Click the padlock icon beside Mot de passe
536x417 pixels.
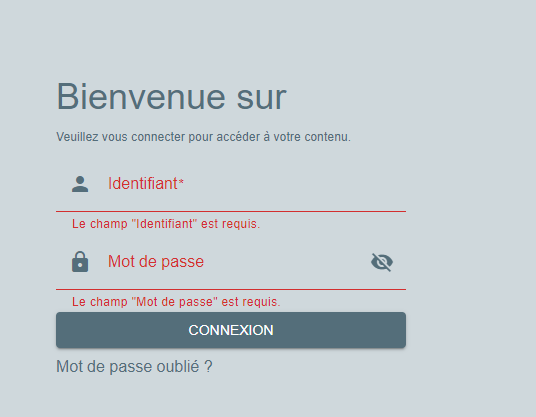[80, 262]
